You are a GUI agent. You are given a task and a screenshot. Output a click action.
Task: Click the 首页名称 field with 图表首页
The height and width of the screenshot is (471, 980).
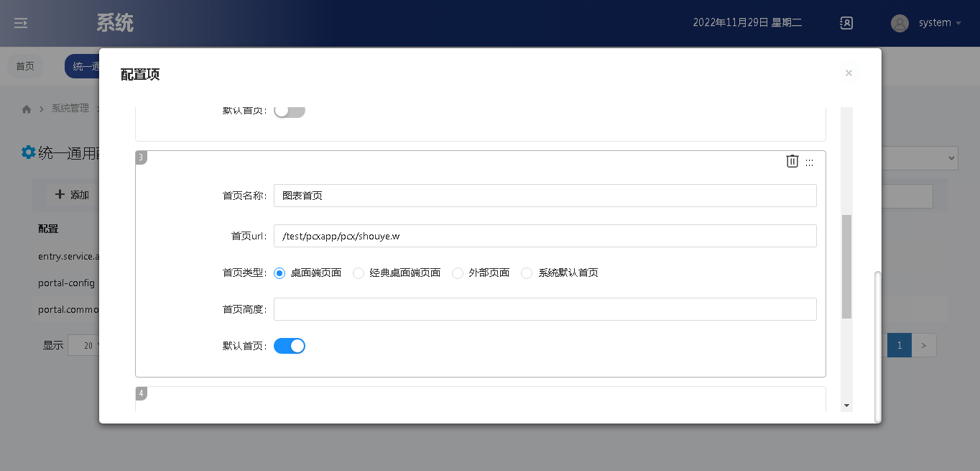pos(545,196)
